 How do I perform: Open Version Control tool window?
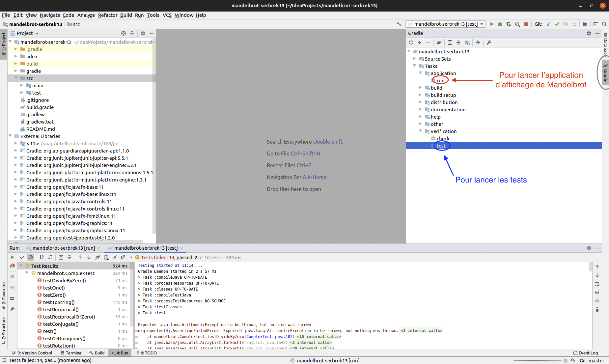(x=32, y=353)
